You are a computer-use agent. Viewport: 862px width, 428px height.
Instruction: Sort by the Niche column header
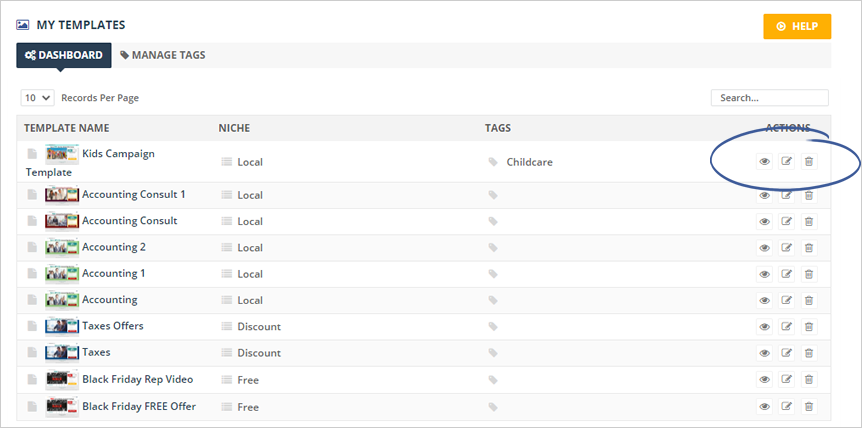click(234, 128)
